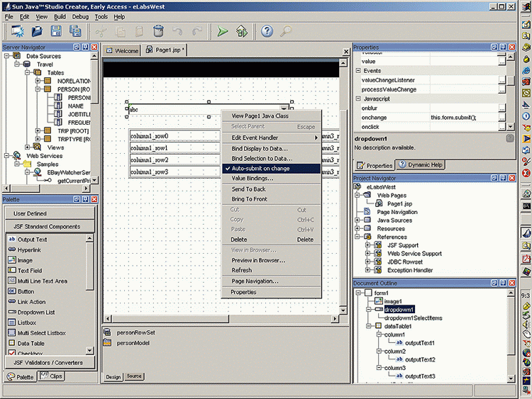
Task: Open the Debug menu
Action: pyautogui.click(x=80, y=16)
